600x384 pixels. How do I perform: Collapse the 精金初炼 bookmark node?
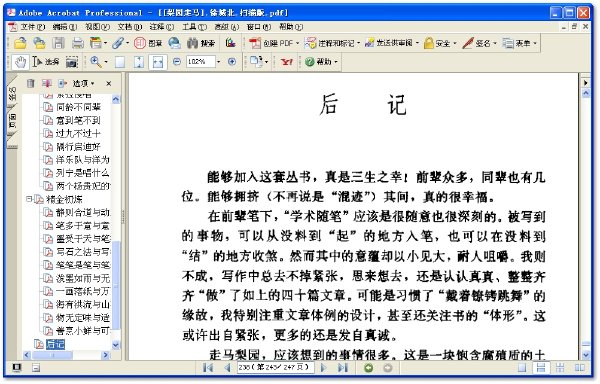click(28, 199)
